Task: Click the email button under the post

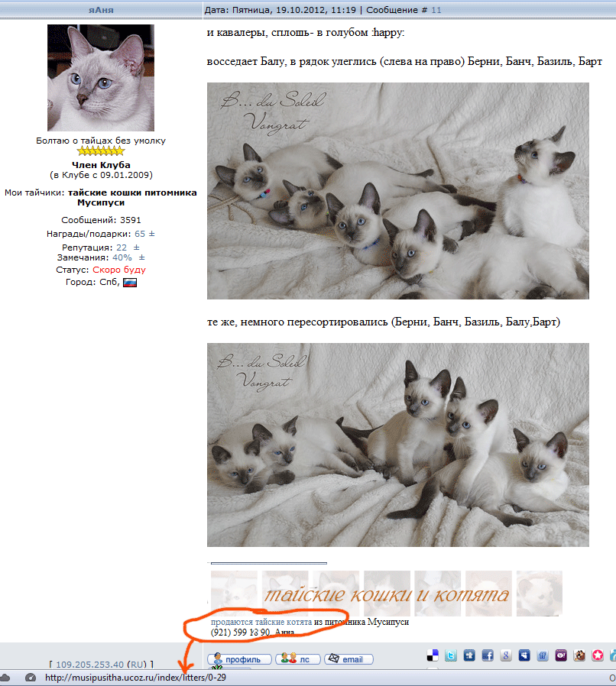Action: [349, 658]
